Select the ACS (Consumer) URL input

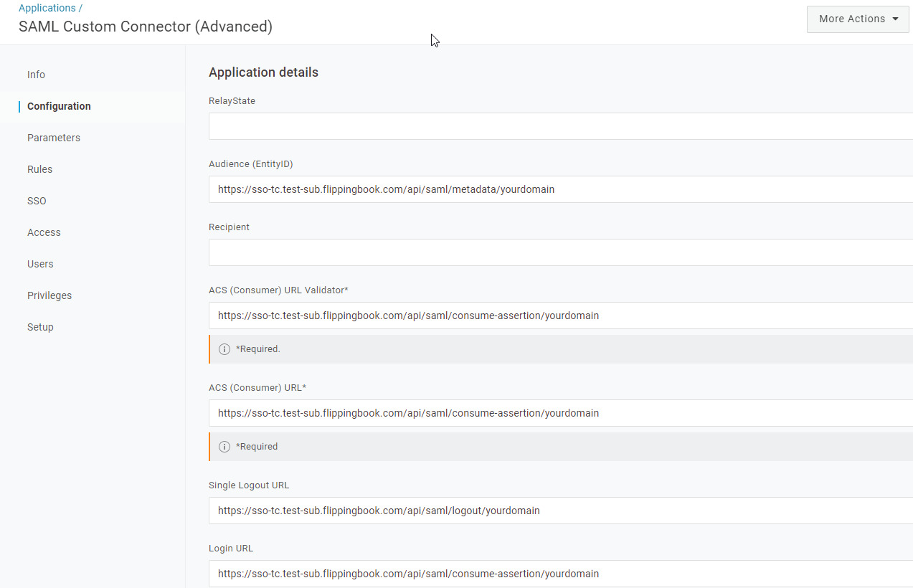559,413
